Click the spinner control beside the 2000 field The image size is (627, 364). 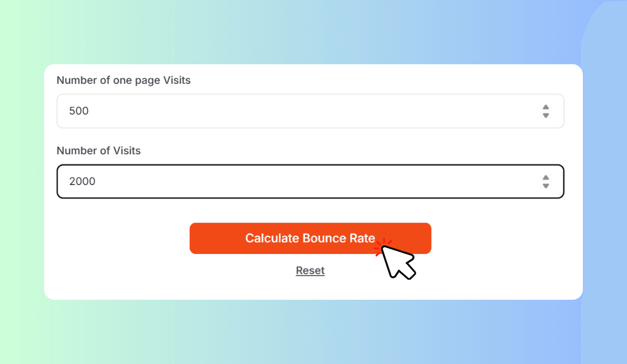click(546, 182)
